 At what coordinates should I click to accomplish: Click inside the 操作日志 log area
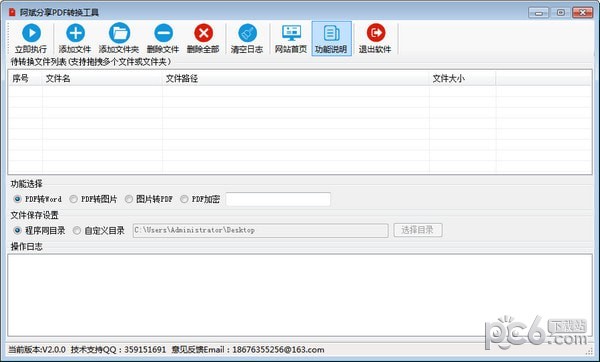[300, 295]
